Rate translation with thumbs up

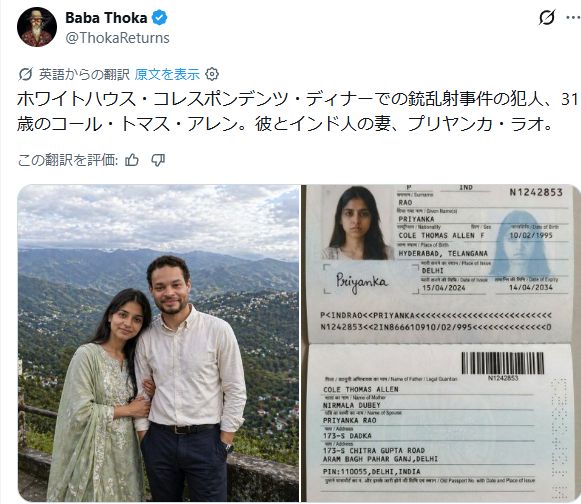pos(132,160)
